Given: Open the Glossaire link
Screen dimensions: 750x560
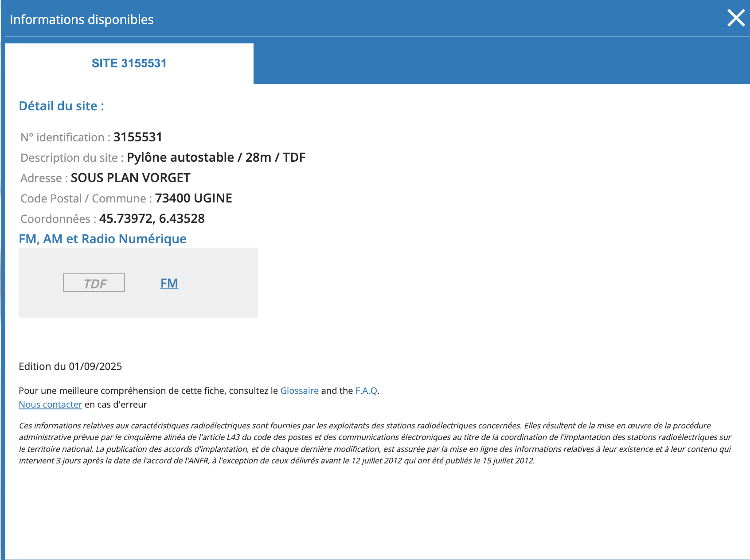Looking at the screenshot, I should 300,391.
